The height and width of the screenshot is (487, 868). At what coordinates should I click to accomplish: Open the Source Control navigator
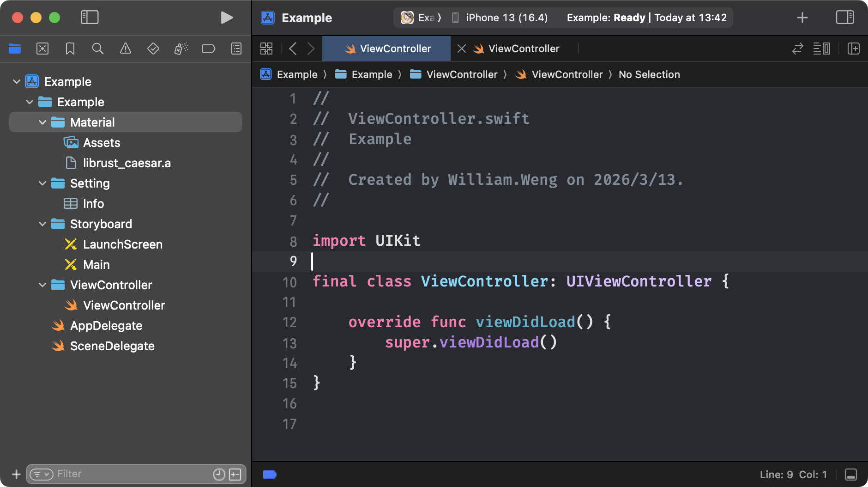(x=42, y=49)
